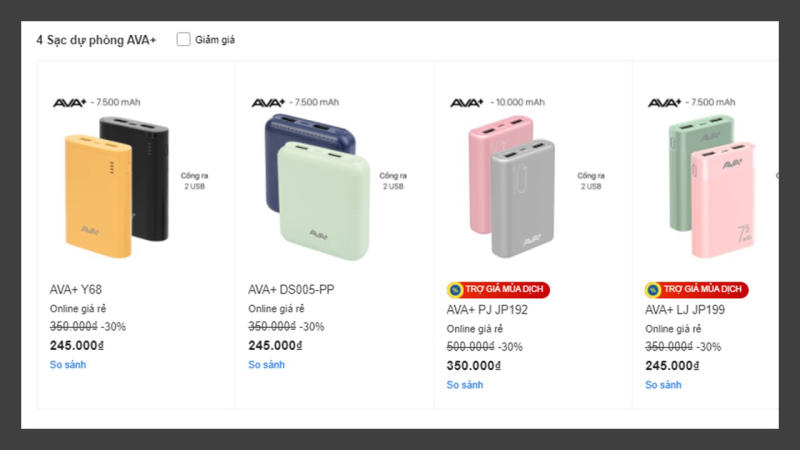Open the AVA+ Y68 product title
This screenshot has width=800, height=450.
pos(76,290)
